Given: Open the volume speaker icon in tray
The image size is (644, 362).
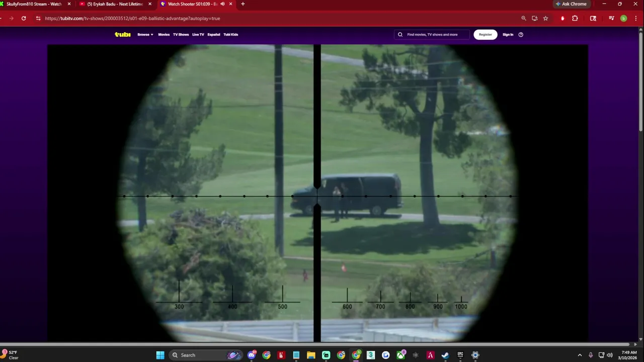Looking at the screenshot, I should click(610, 355).
